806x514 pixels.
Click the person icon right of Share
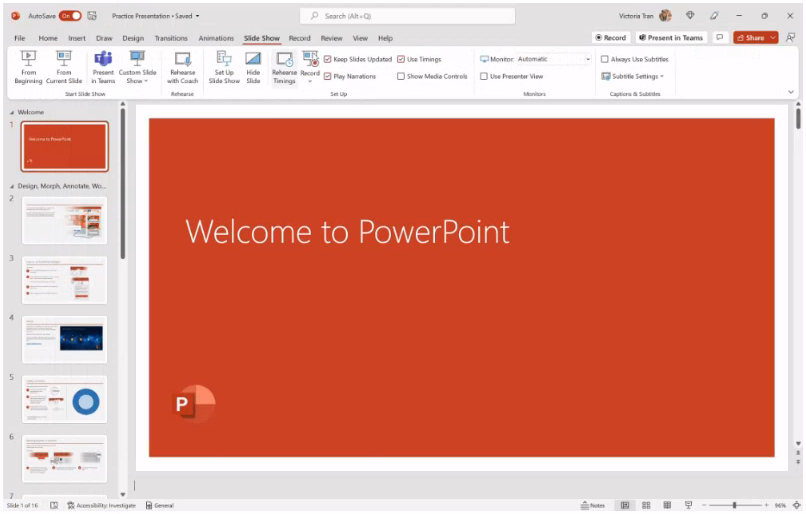[x=791, y=38]
